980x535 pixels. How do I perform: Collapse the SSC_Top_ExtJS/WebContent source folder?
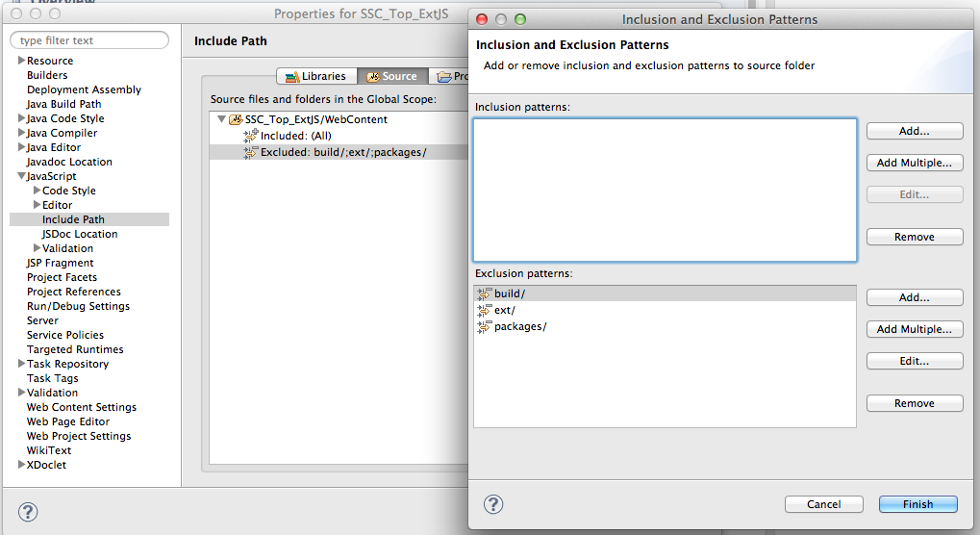point(221,119)
